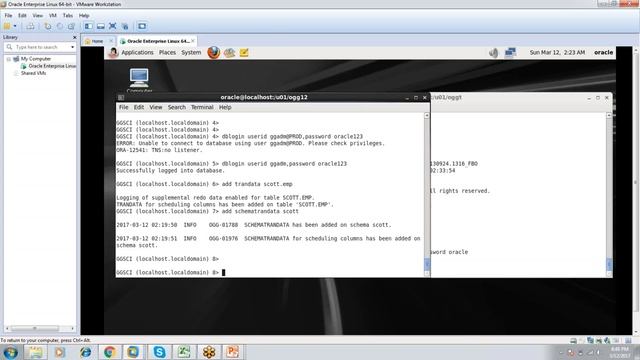Click the revert snapshot toolbar icon
This screenshot has width=640, height=360.
[x=60, y=26]
